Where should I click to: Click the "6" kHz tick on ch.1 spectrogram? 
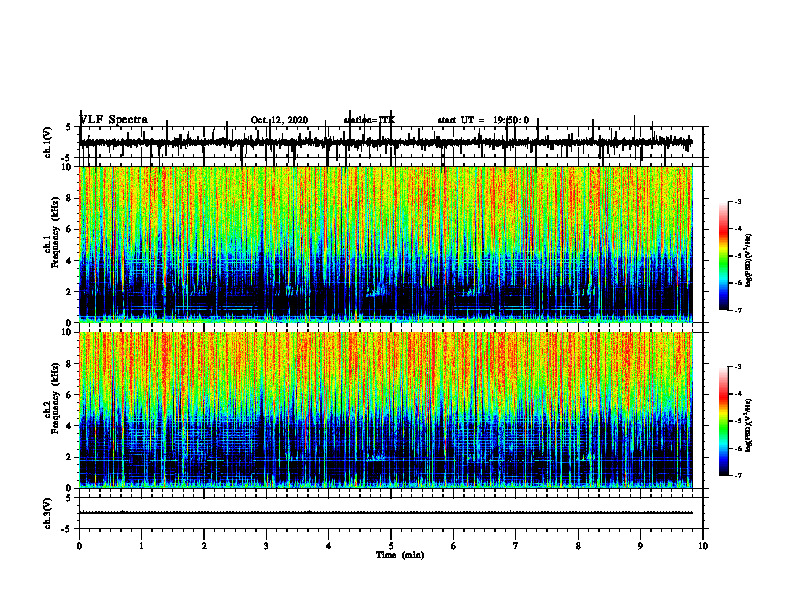pyautogui.click(x=70, y=230)
